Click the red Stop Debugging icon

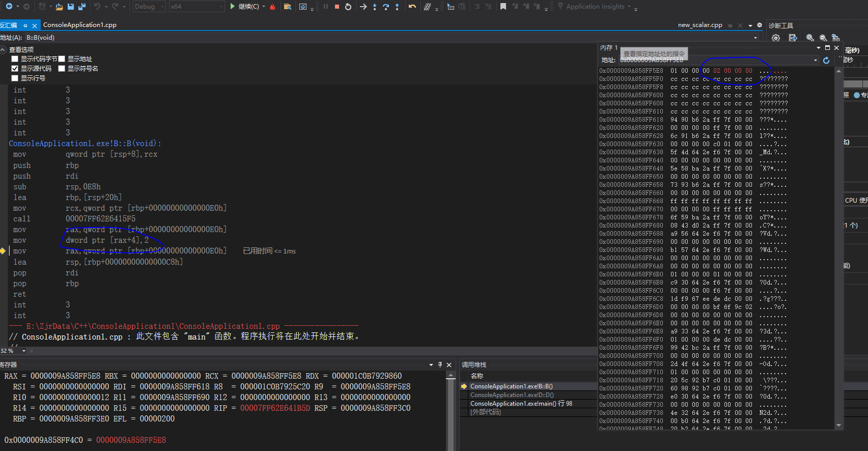pos(337,7)
